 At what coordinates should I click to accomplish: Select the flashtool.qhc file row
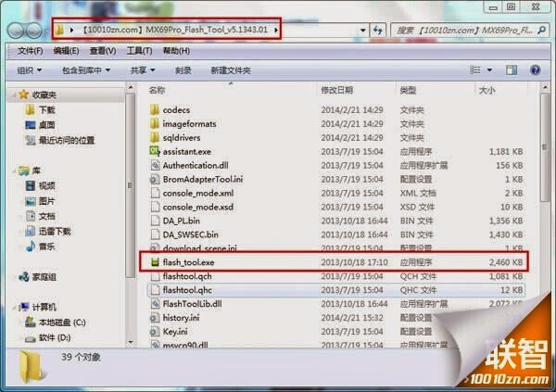tap(336, 290)
